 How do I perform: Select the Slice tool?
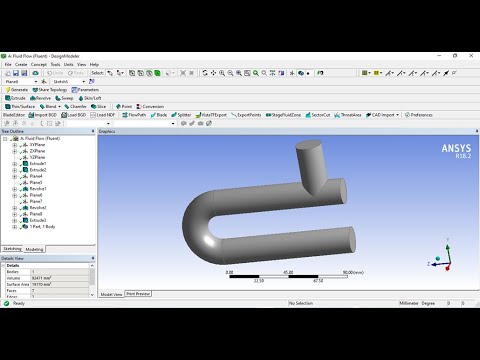[x=99, y=106]
